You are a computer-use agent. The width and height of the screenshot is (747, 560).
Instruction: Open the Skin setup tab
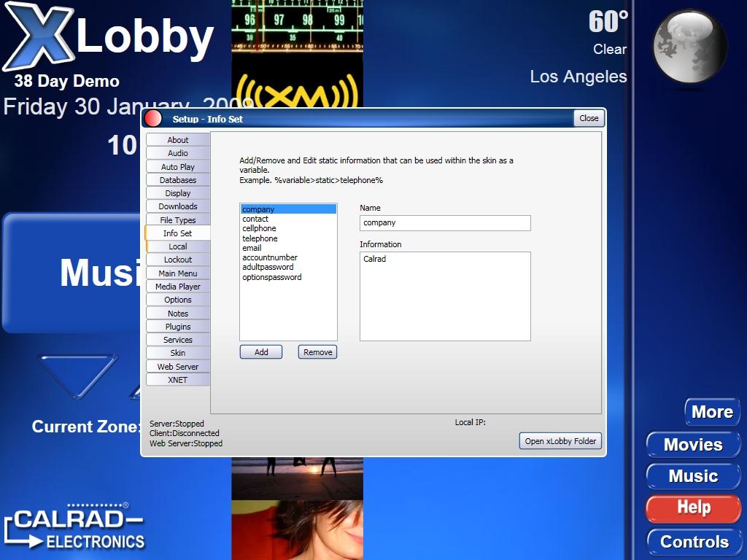pos(178,353)
